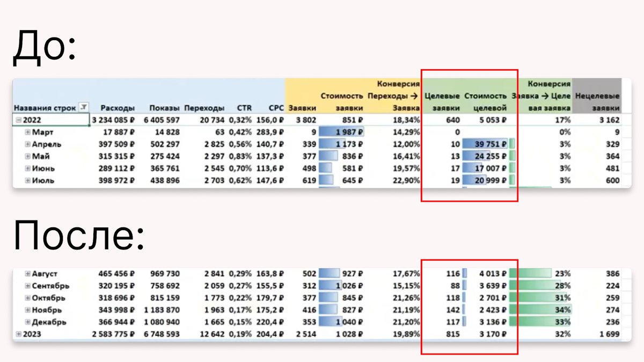The image size is (644, 362).
Task: Select the 142 target requests cell
Action: (452, 310)
